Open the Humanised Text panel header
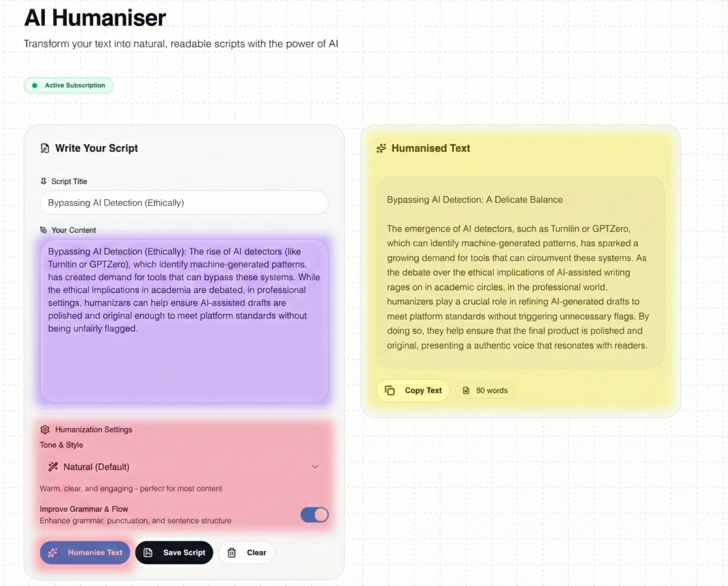The height and width of the screenshot is (586, 728). coord(430,148)
